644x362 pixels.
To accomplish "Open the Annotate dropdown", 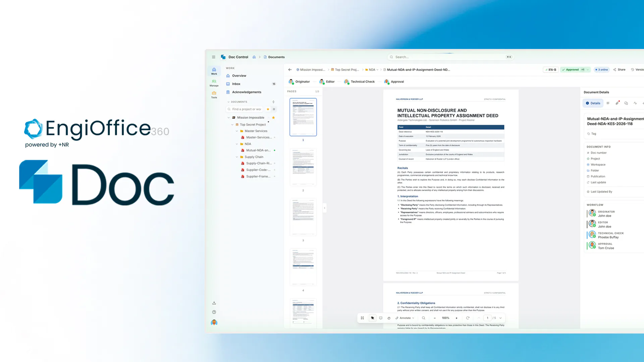I will pos(405,318).
